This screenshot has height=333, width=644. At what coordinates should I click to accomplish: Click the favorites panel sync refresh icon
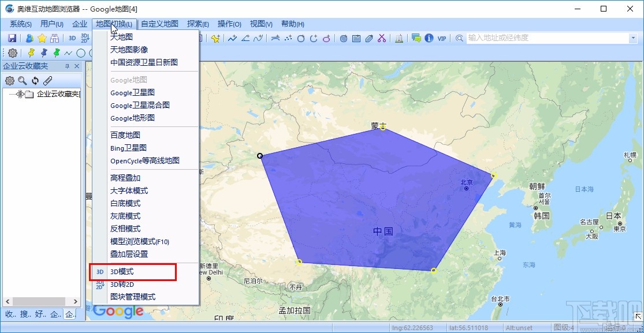35,80
